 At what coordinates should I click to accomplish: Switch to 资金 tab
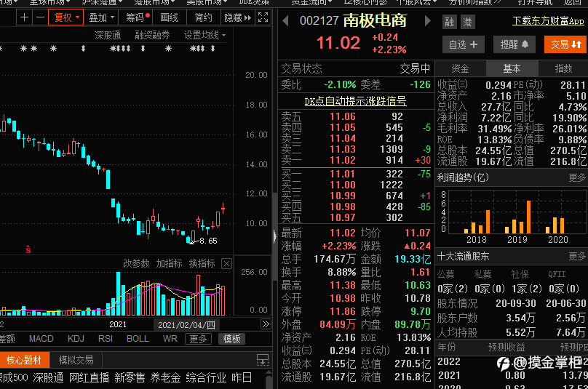pyautogui.click(x=460, y=68)
